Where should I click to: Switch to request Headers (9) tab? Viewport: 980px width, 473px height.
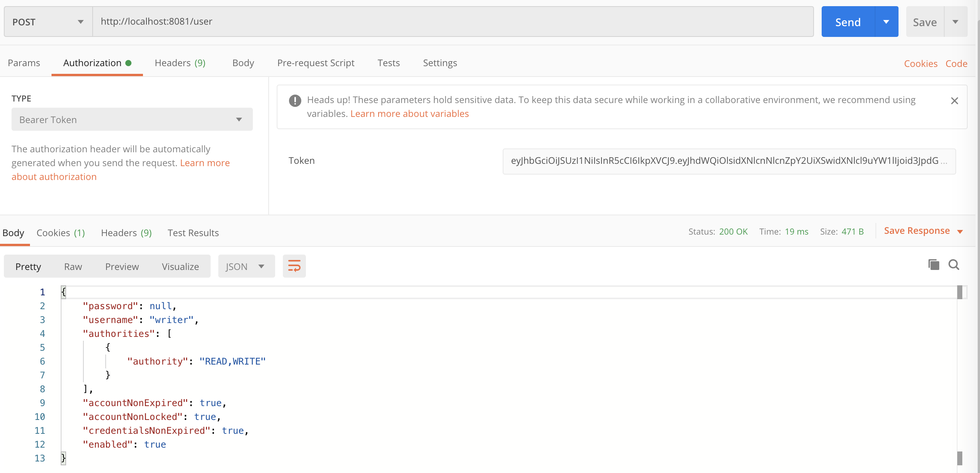[180, 63]
